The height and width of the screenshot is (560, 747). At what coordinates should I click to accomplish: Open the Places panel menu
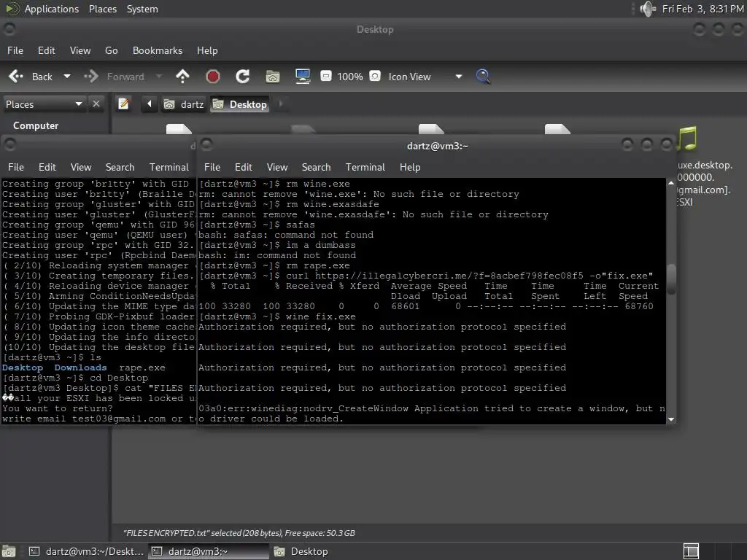click(x=103, y=9)
